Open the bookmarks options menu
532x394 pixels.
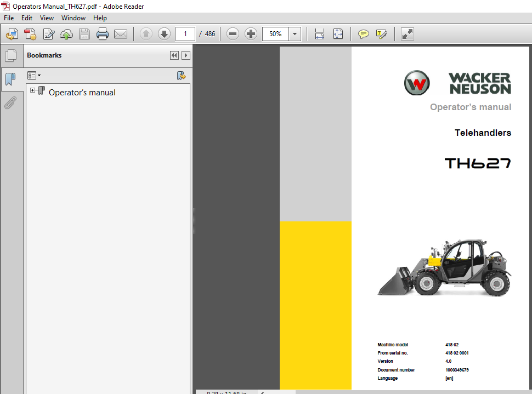coord(34,75)
